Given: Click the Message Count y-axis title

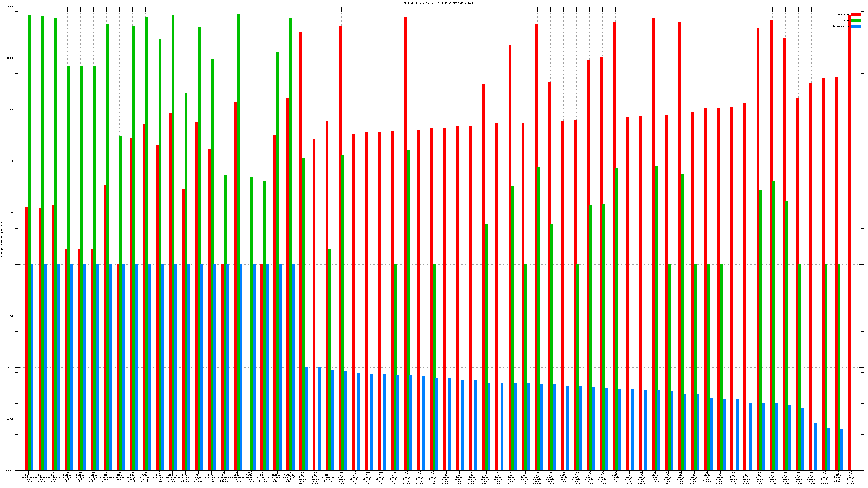Looking at the screenshot, I should [2, 239].
